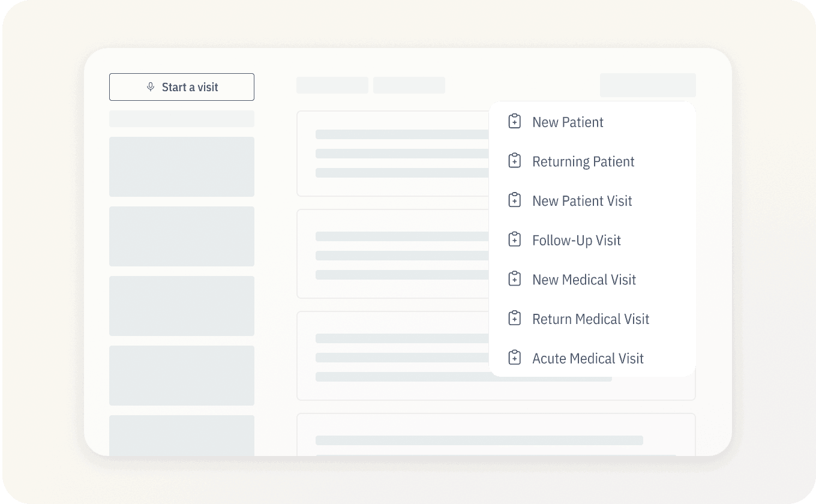
Task: Select New Medical Visit option
Action: [584, 280]
